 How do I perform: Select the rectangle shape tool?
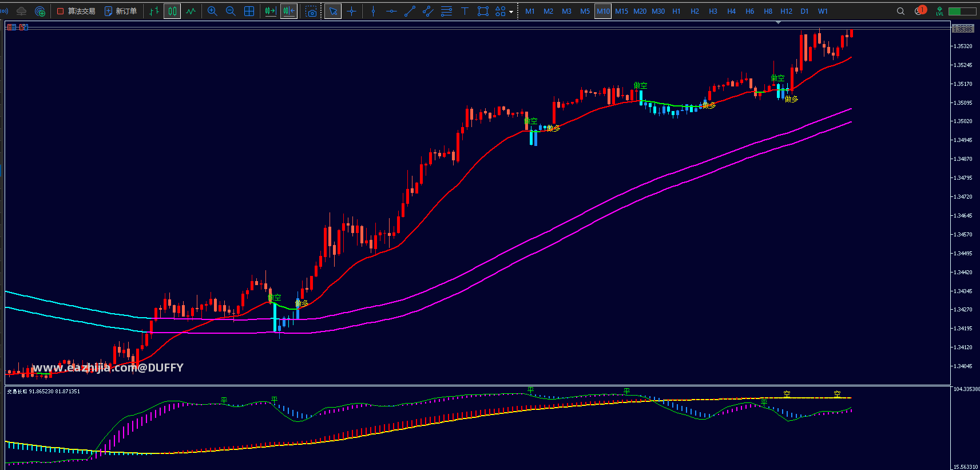point(483,11)
